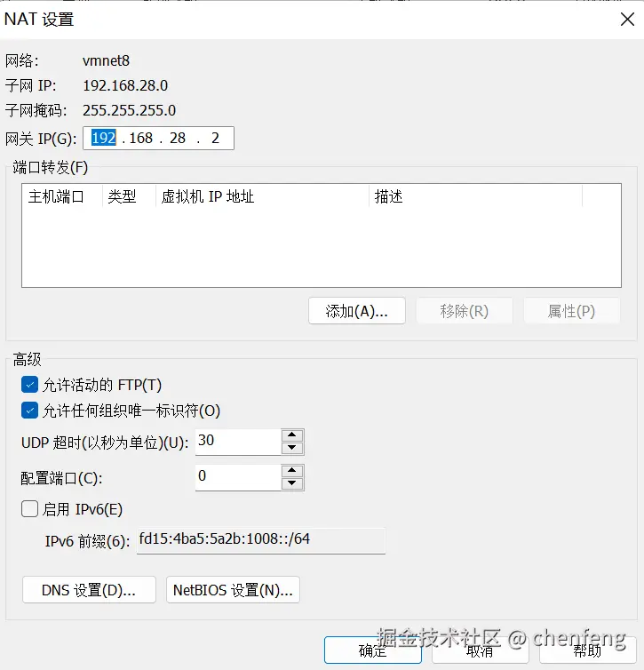Click the 取消 button
The image size is (644, 670).
click(x=480, y=650)
